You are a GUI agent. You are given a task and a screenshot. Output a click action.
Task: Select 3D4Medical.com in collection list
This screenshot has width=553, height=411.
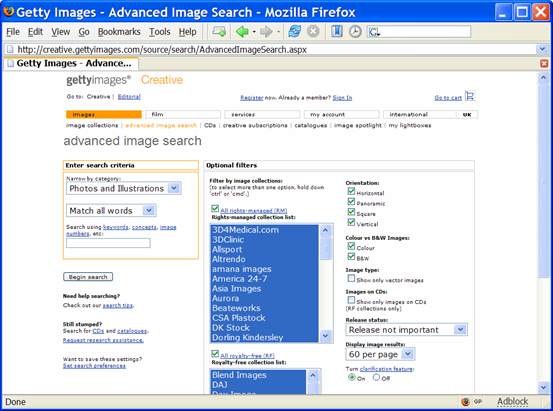pyautogui.click(x=264, y=230)
